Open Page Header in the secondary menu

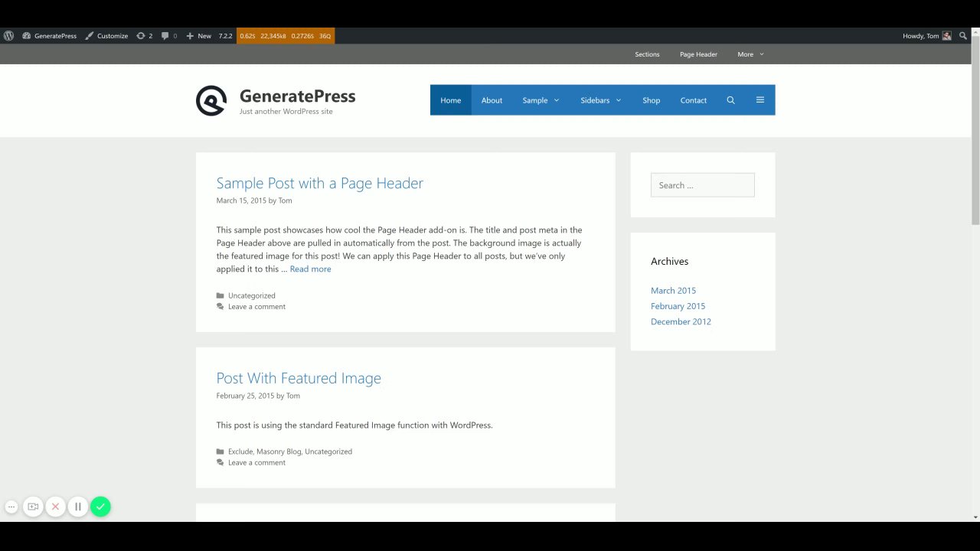[698, 54]
